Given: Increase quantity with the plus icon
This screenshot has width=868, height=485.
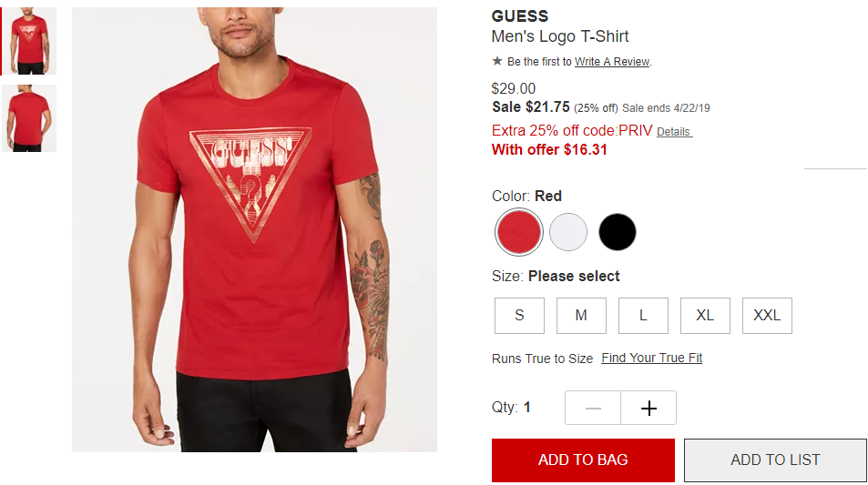Looking at the screenshot, I should tap(648, 409).
